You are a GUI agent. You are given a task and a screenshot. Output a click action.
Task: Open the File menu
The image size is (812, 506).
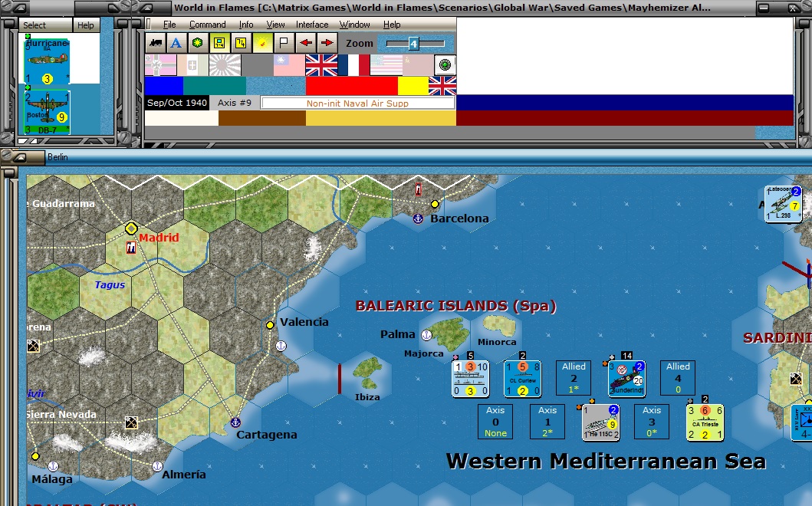pyautogui.click(x=169, y=25)
